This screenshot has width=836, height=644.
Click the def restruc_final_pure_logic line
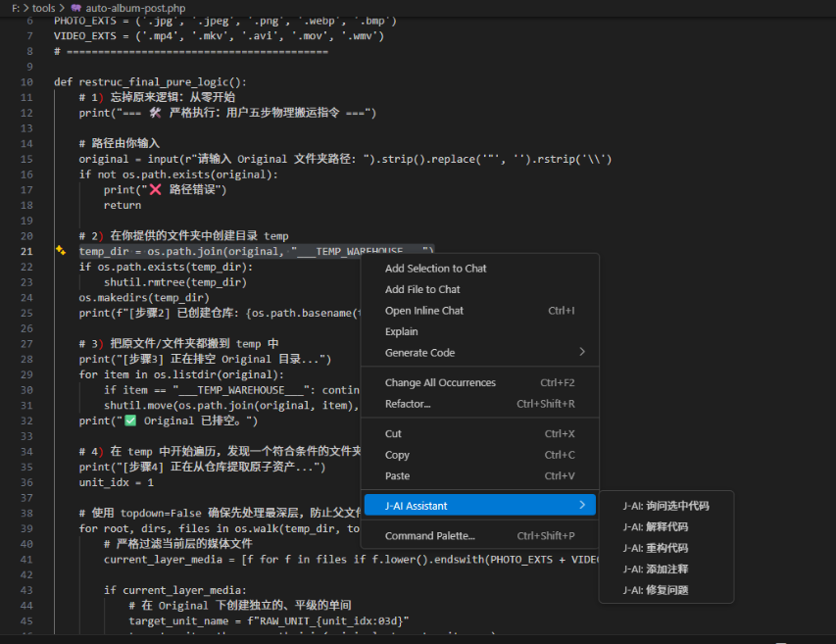click(150, 82)
